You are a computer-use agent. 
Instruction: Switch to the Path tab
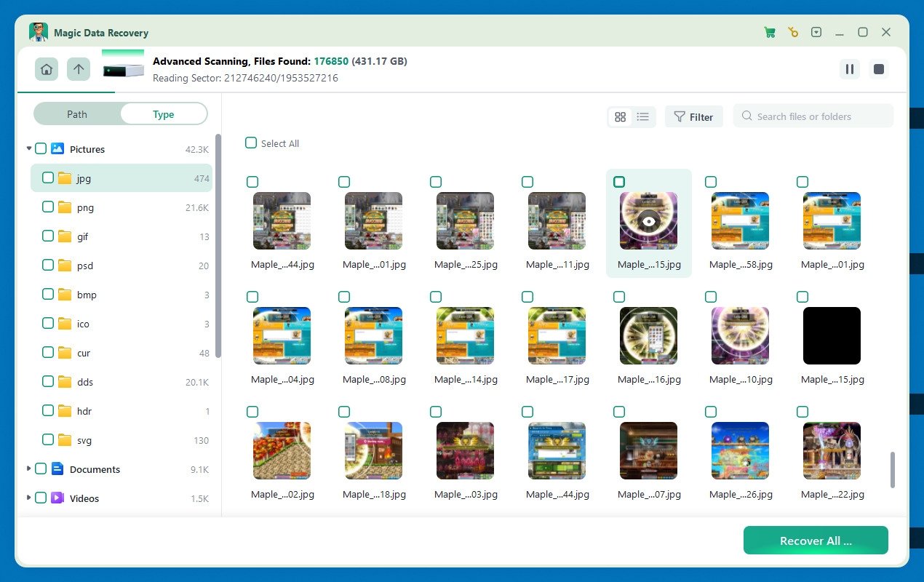click(77, 114)
